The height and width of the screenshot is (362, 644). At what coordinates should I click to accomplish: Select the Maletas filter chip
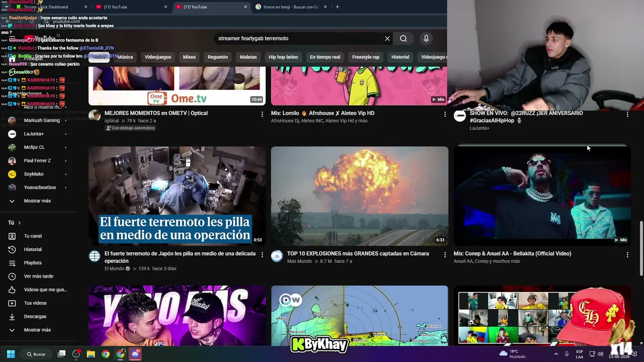click(248, 57)
